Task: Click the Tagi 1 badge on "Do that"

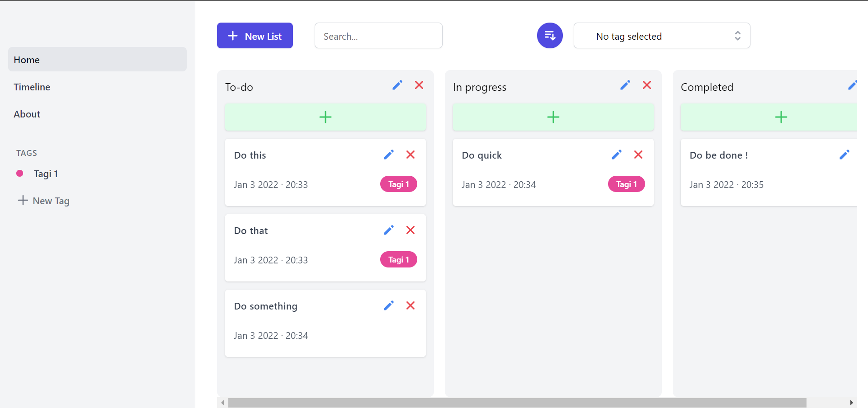Action: coord(398,259)
